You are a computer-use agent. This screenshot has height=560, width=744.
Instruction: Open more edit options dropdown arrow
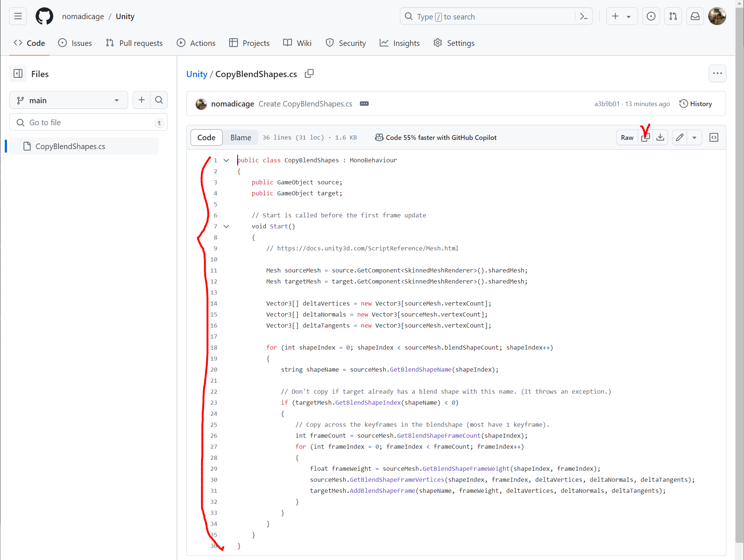694,138
